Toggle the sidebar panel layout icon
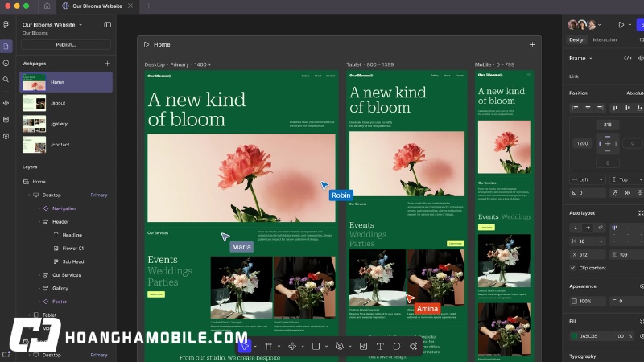Viewport: 644px width, 362px height. (108, 25)
